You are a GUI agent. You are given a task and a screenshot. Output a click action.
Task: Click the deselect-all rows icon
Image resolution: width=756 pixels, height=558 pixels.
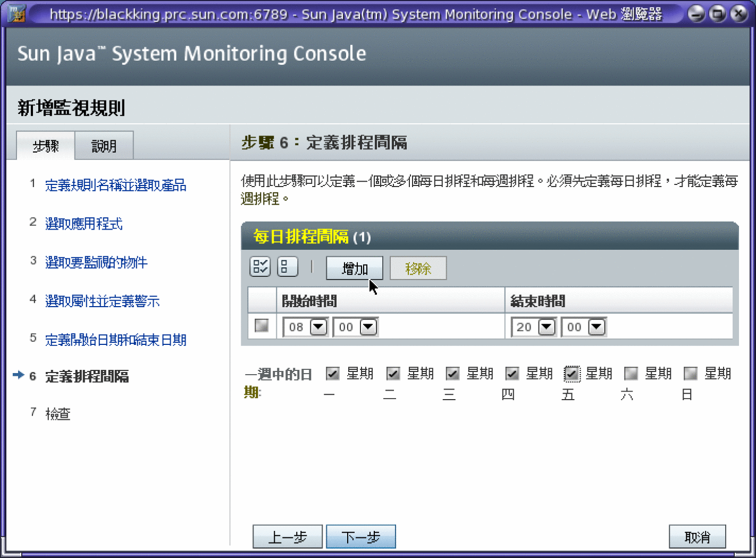pyautogui.click(x=288, y=266)
